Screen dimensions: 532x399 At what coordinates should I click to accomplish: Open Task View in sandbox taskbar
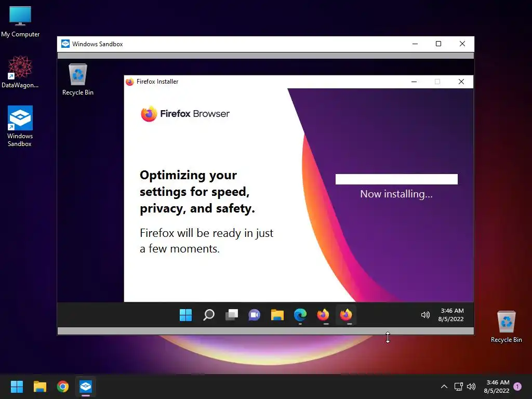tap(232, 315)
